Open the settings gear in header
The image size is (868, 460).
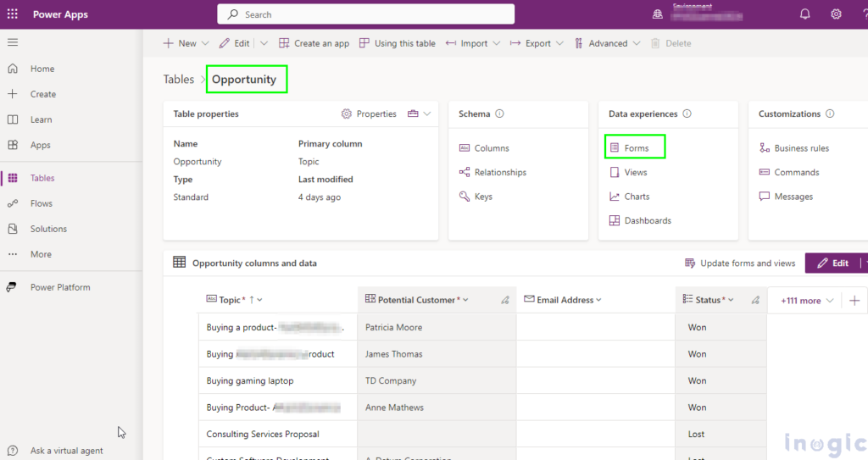pyautogui.click(x=836, y=14)
